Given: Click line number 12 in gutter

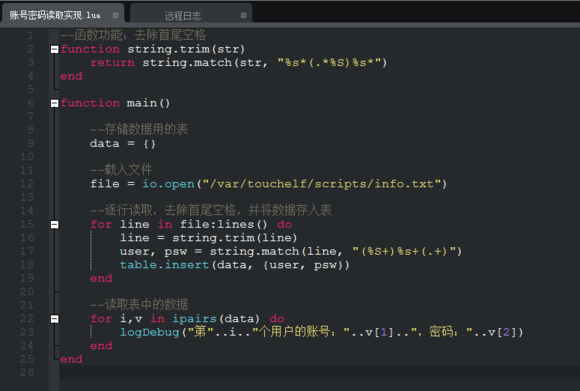Looking at the screenshot, I should tap(27, 184).
